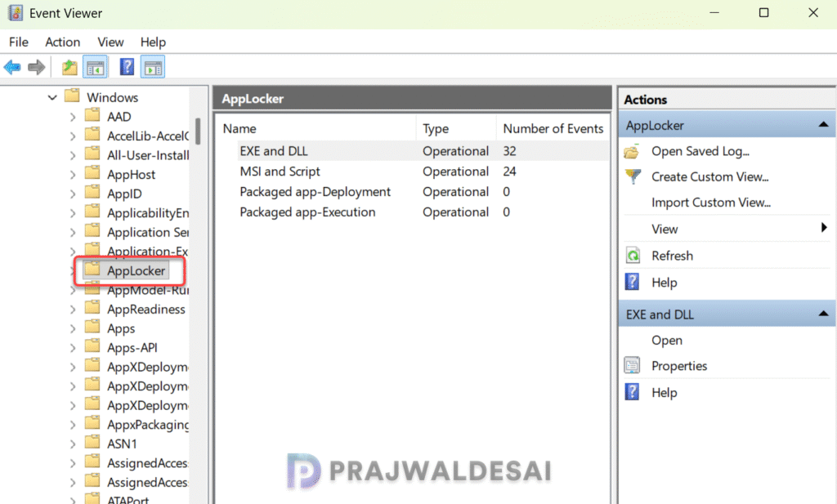Click the 32 events count cell

[x=509, y=151]
